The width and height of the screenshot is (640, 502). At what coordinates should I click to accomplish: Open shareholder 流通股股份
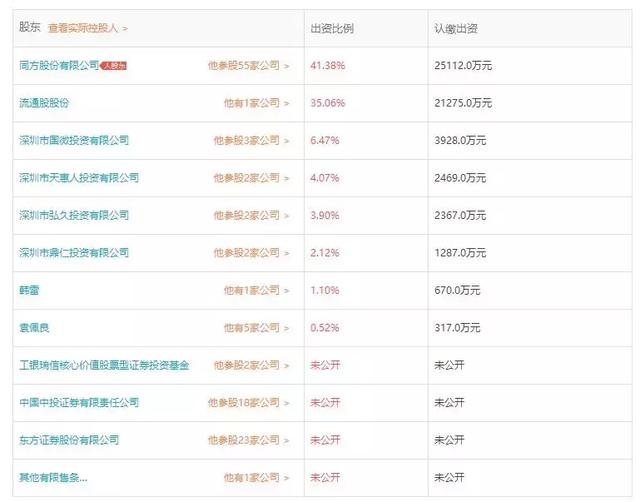coord(44,103)
